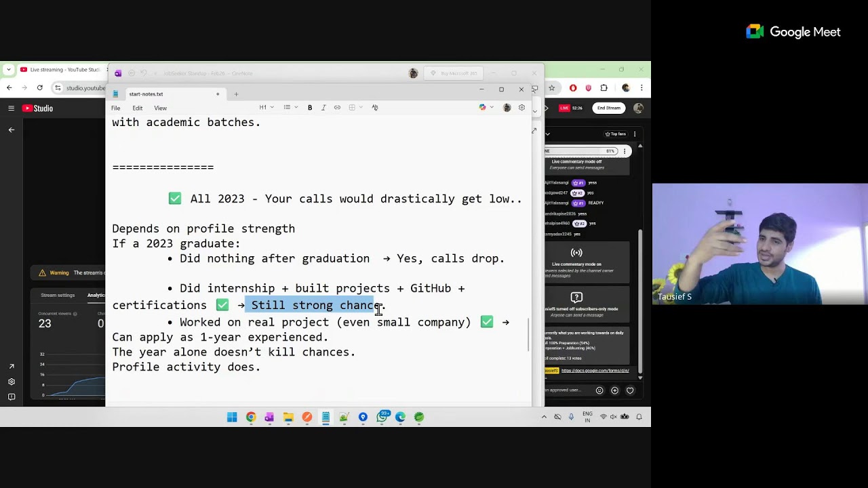The image size is (868, 488).
Task: Open the H1 heading dropdown
Action: (266, 108)
